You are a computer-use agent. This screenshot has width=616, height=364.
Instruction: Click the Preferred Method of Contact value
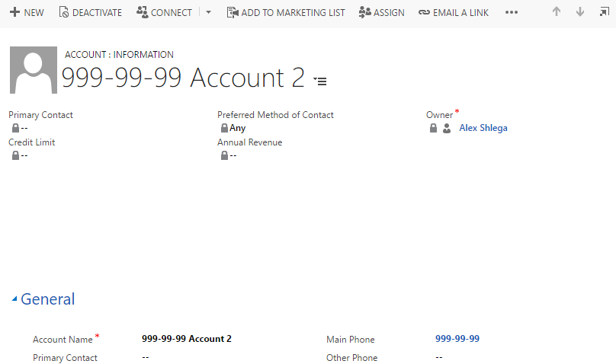click(238, 128)
